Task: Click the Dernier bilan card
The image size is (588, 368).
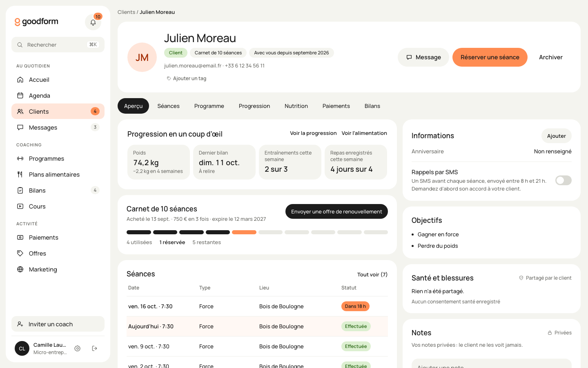Action: coord(224,162)
